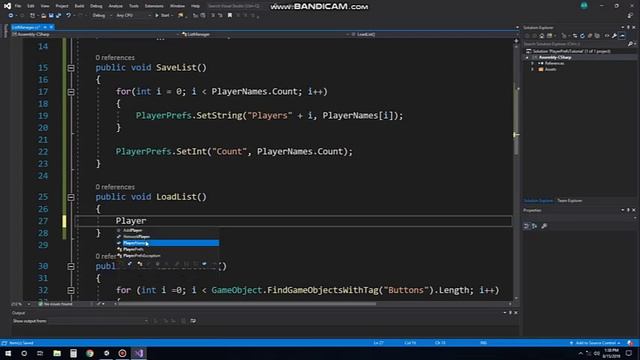
Task: Switch to the Solution Explorer tab
Action: pyautogui.click(x=538, y=201)
